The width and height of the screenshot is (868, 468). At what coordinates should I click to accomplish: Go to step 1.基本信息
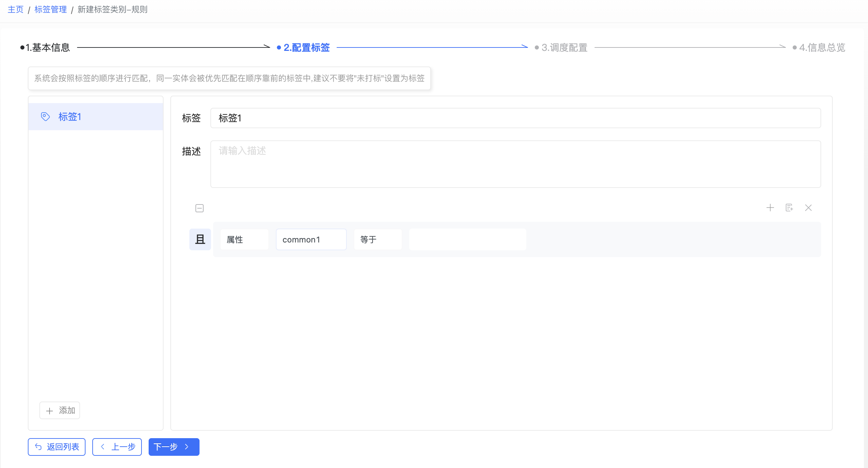coord(45,47)
